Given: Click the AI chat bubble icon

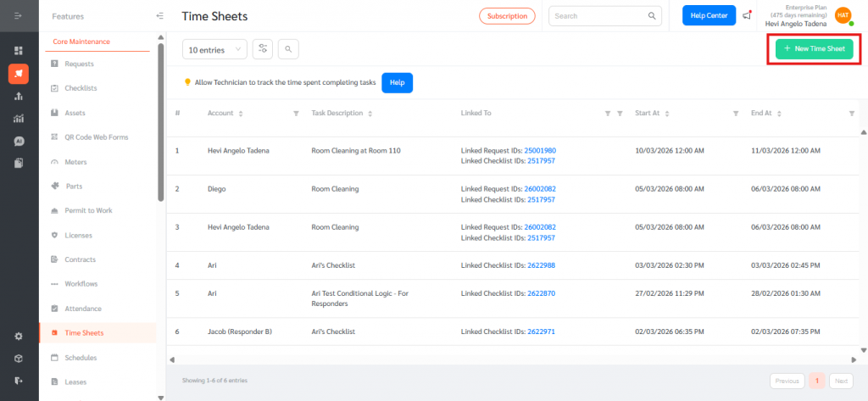Looking at the screenshot, I should tap(19, 141).
